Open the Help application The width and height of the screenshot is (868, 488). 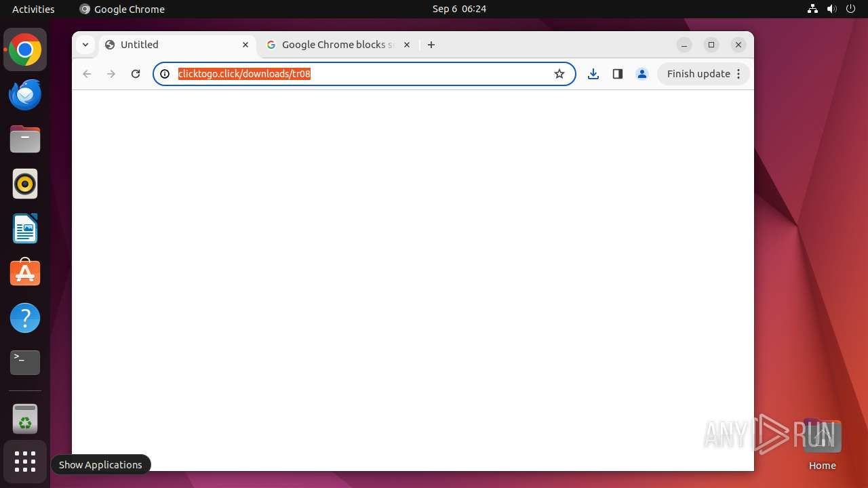(25, 318)
